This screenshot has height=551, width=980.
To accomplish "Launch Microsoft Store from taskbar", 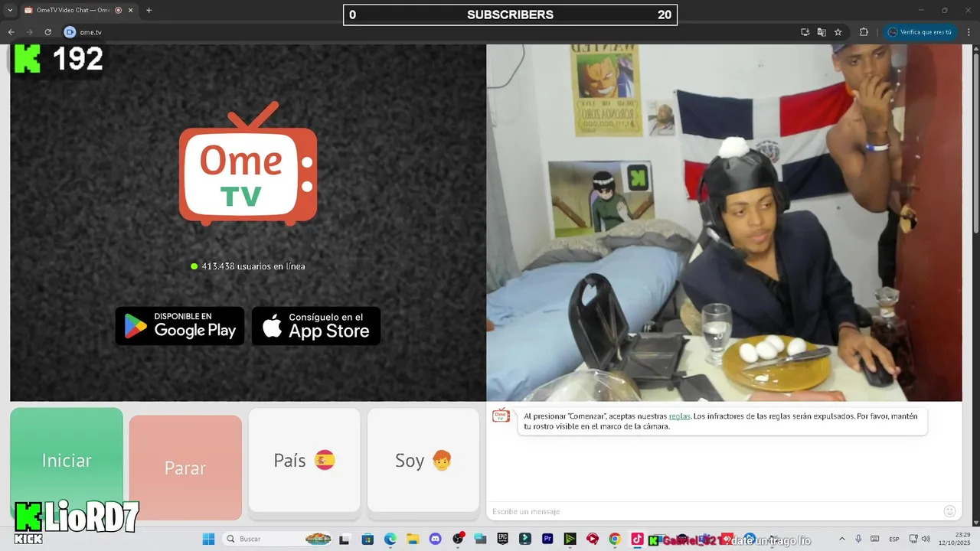I will (x=367, y=539).
